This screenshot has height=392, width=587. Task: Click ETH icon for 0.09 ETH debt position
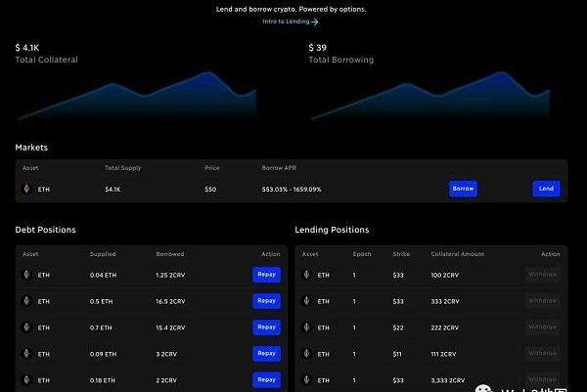point(26,353)
